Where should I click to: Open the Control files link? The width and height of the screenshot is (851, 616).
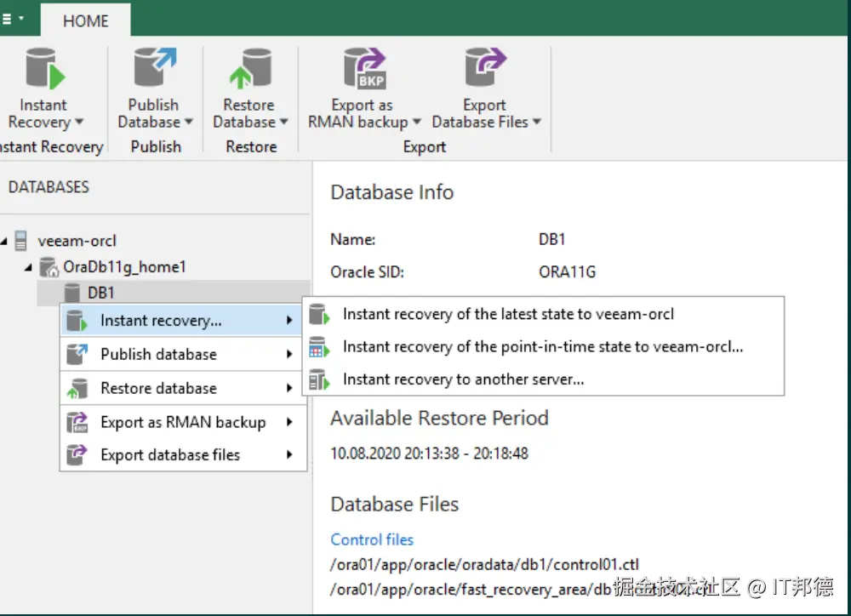[372, 539]
